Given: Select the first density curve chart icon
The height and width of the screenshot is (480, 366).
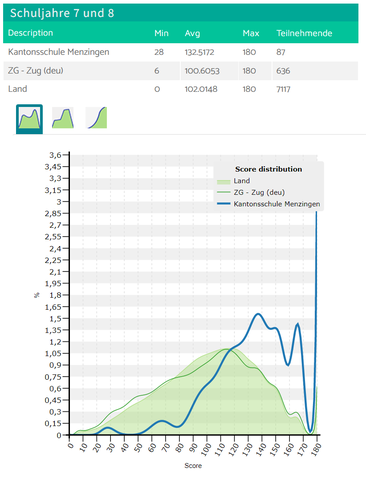Looking at the screenshot, I should (29, 118).
